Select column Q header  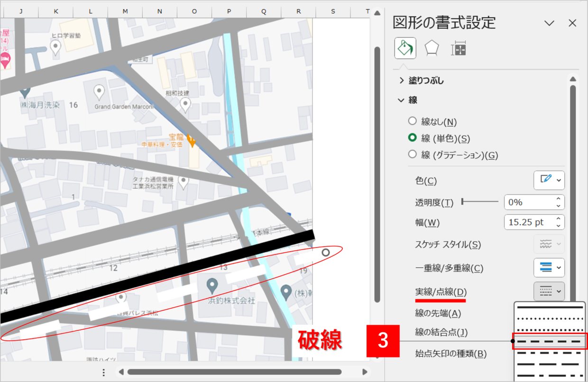point(264,11)
